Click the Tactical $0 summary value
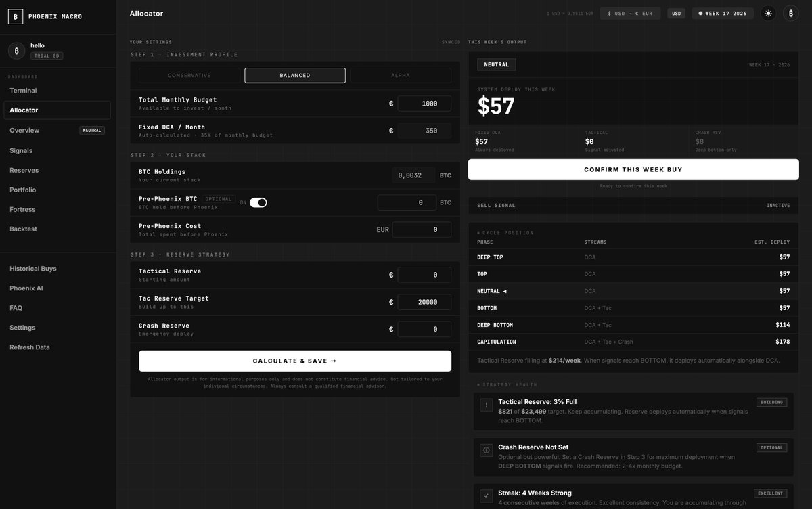This screenshot has width=812, height=509. (x=589, y=141)
